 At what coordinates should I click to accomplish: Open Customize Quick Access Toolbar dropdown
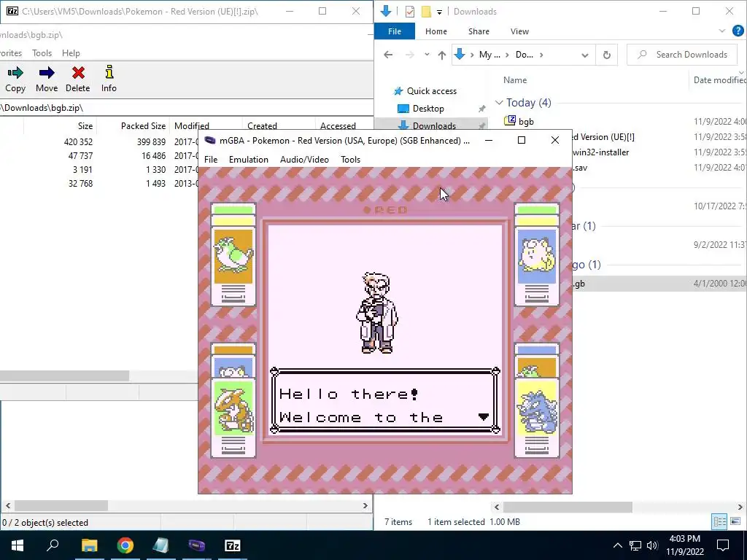[439, 12]
